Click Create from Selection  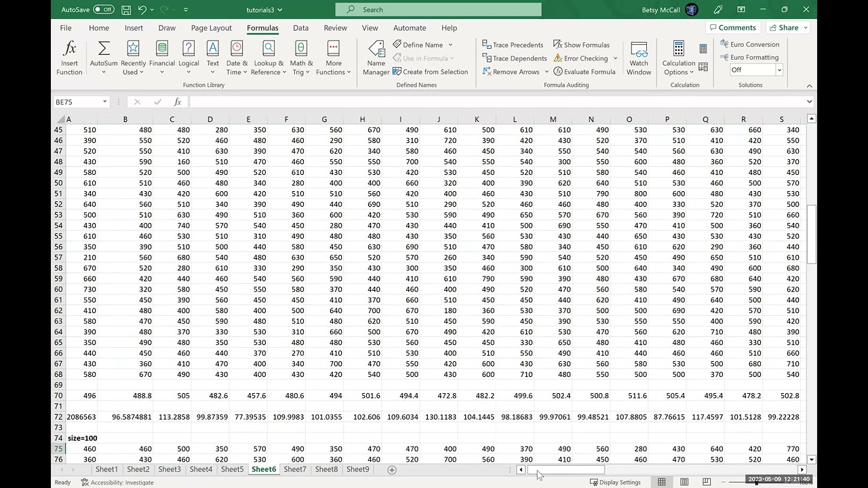[x=430, y=72]
